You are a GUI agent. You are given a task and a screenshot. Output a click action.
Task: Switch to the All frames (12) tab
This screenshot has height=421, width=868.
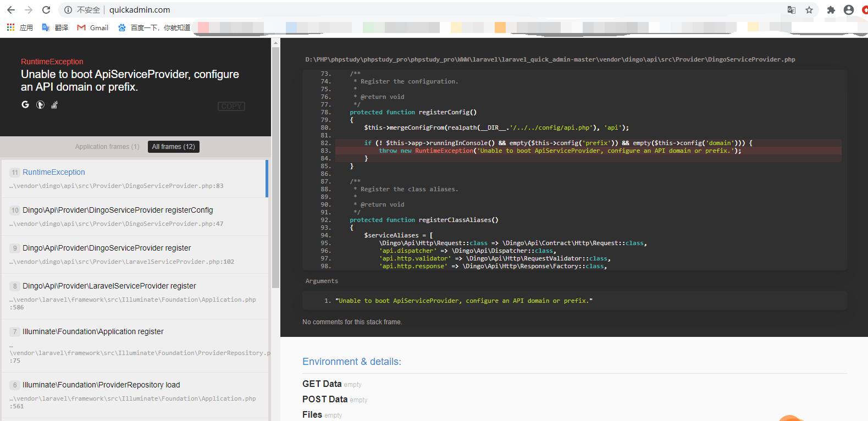[x=174, y=147]
